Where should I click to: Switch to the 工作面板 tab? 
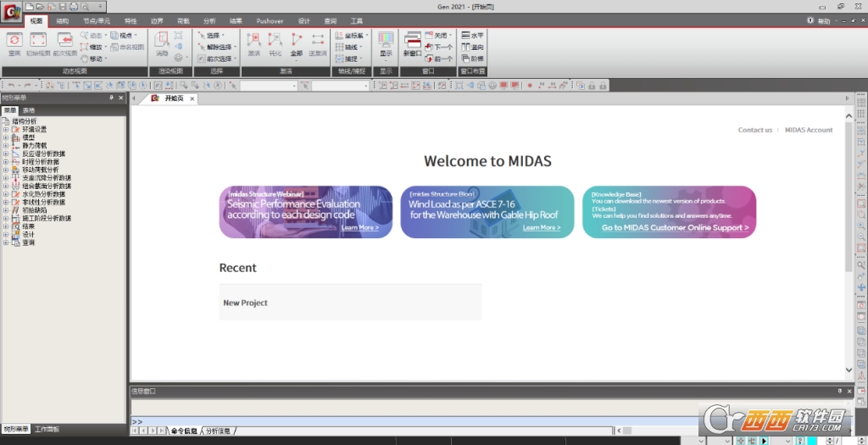coord(47,429)
